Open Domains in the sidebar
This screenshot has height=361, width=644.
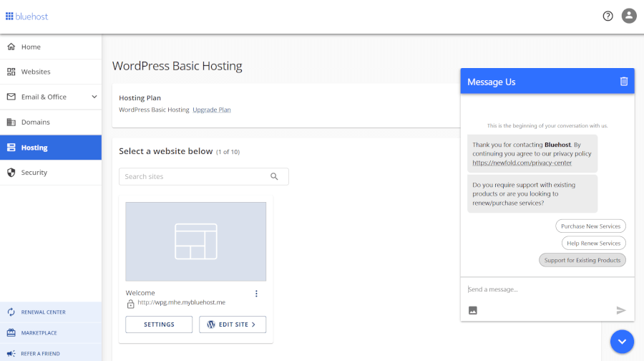click(x=51, y=122)
